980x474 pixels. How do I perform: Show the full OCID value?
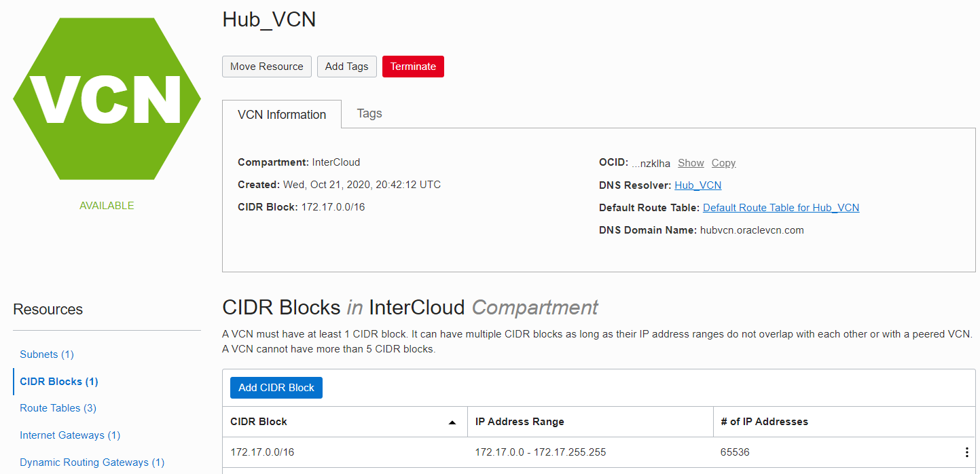[x=691, y=163]
